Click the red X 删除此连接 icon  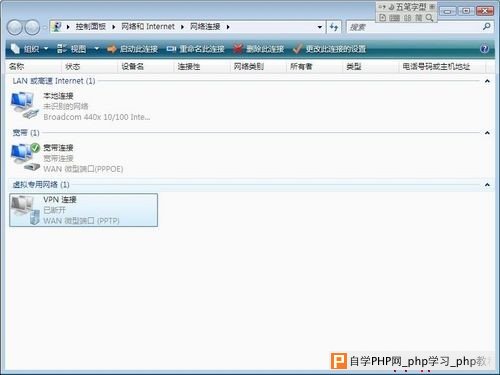[x=238, y=49]
